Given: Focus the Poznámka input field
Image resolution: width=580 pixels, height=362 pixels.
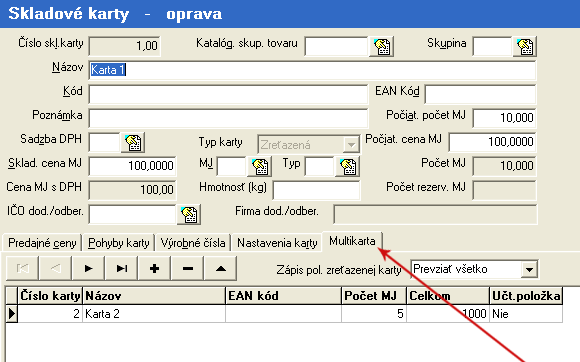Looking at the screenshot, I should pos(228,118).
